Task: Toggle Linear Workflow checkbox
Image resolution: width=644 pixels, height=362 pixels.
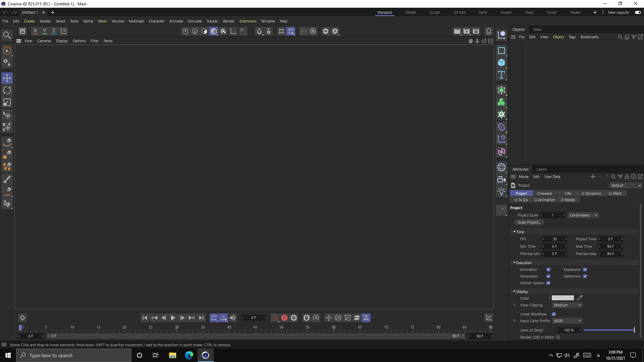Action: pyautogui.click(x=554, y=313)
